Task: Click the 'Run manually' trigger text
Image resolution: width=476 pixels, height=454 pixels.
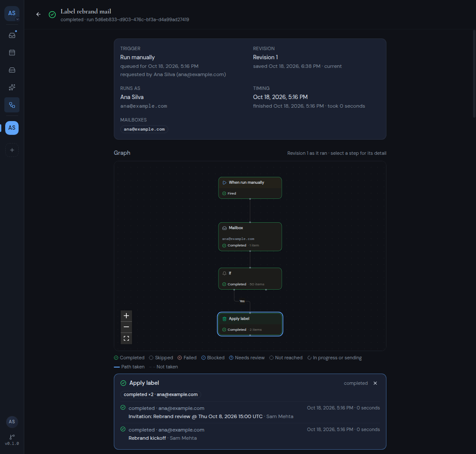Action: pyautogui.click(x=137, y=58)
